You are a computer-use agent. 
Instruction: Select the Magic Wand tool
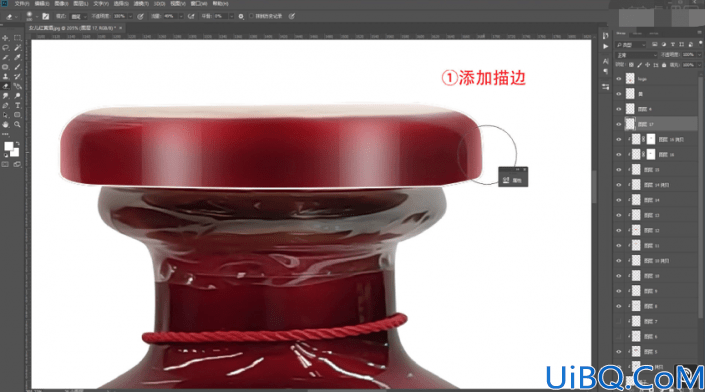point(17,48)
